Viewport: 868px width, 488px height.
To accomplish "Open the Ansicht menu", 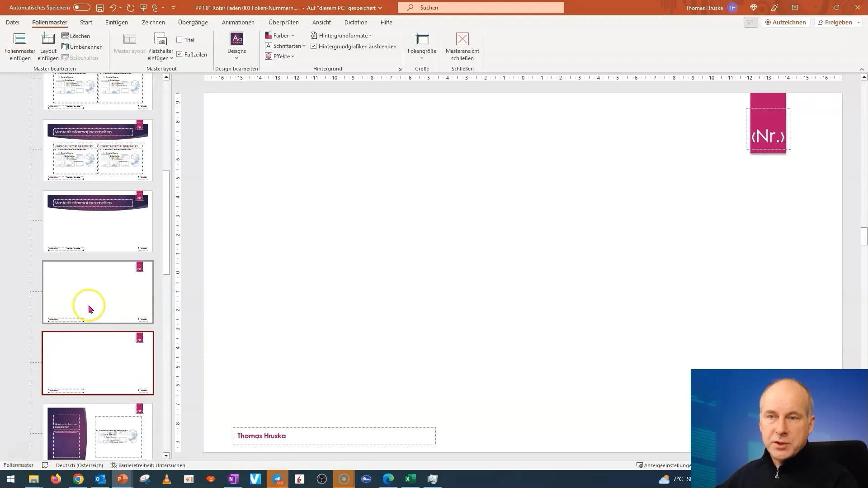I will (321, 22).
